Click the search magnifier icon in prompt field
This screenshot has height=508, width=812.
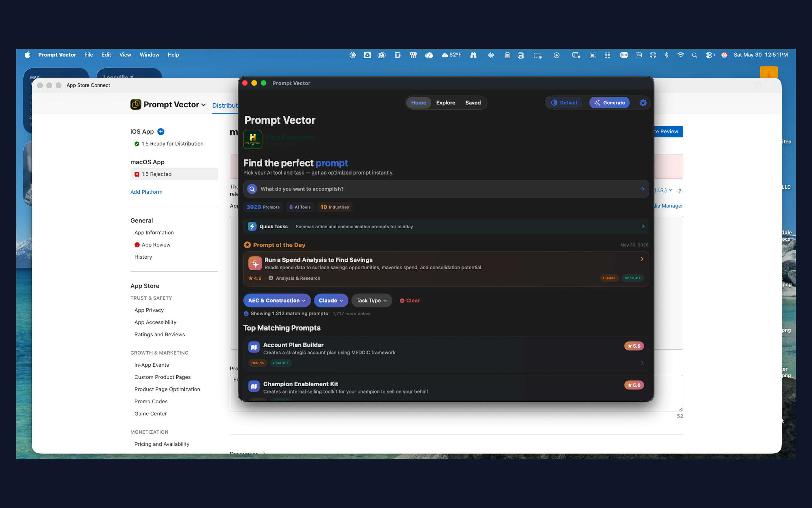click(x=252, y=189)
